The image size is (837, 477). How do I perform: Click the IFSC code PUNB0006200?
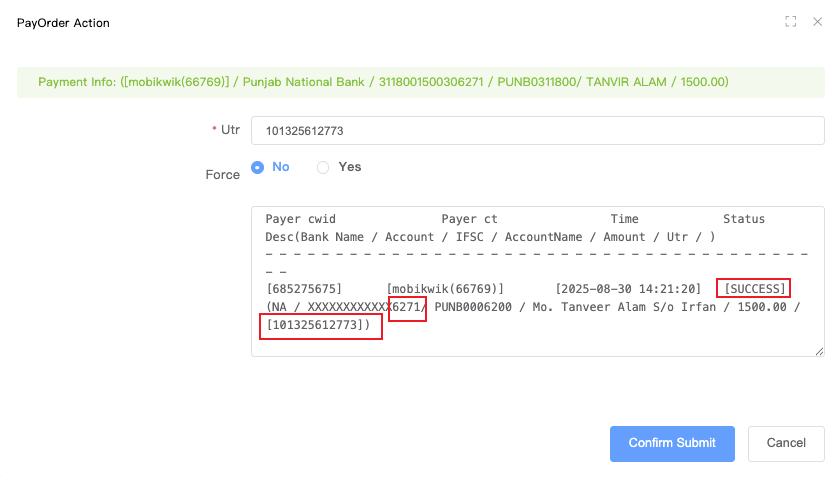476,307
